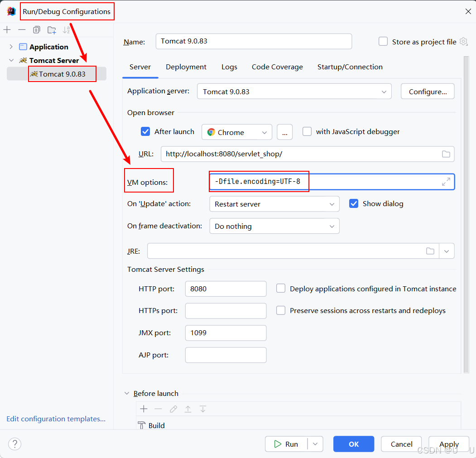
Task: Switch to Startup/Connection tab
Action: click(350, 67)
